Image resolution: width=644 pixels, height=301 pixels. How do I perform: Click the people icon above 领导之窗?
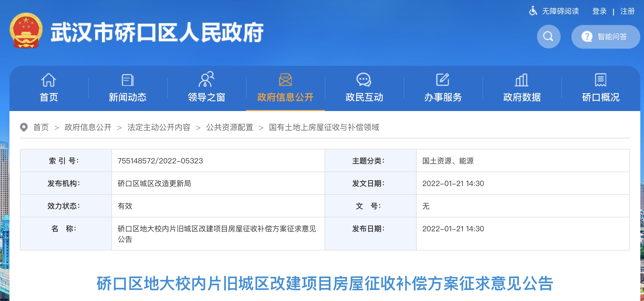[206, 79]
